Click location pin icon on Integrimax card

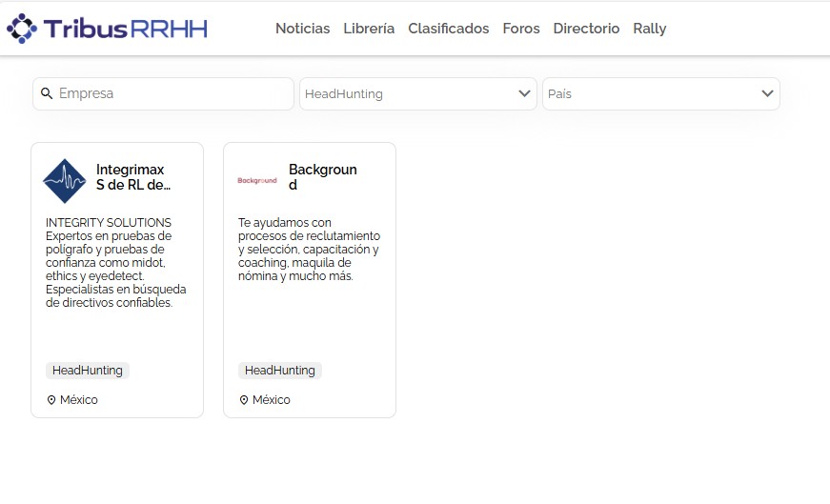pos(51,400)
